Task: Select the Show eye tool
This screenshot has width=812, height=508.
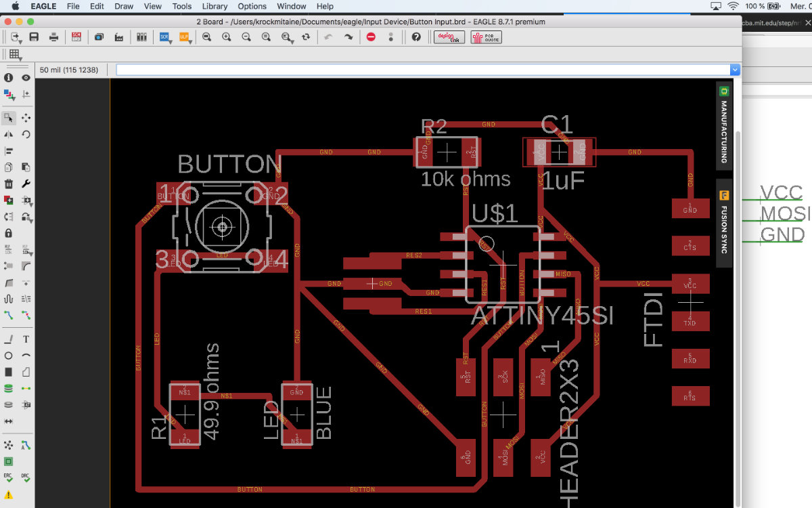Action: pyautogui.click(x=26, y=78)
